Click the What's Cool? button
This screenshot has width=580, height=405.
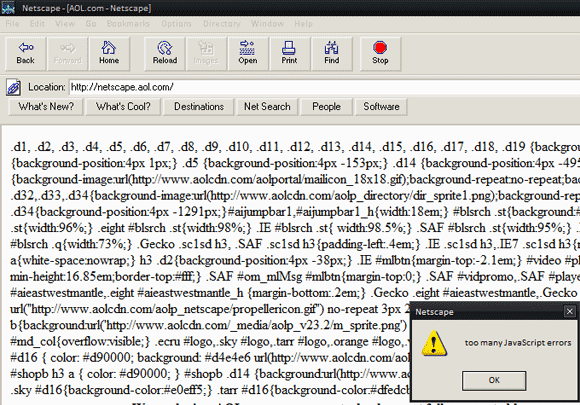coord(123,107)
